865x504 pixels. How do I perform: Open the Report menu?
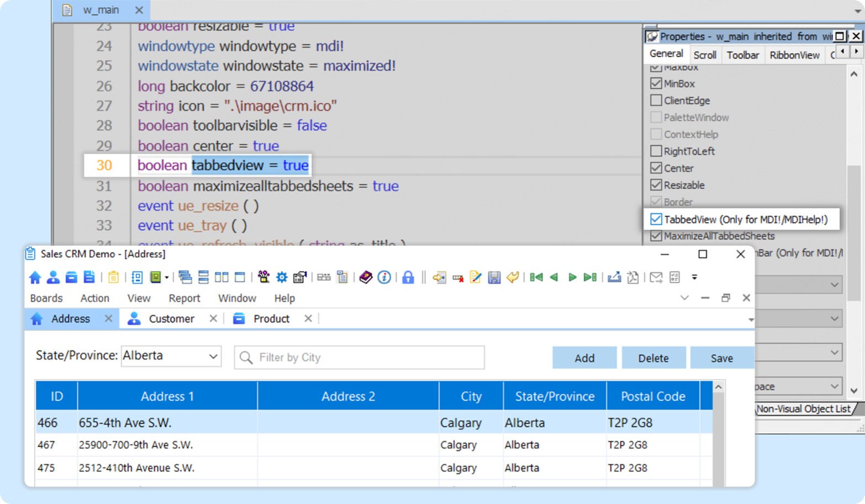tap(184, 298)
